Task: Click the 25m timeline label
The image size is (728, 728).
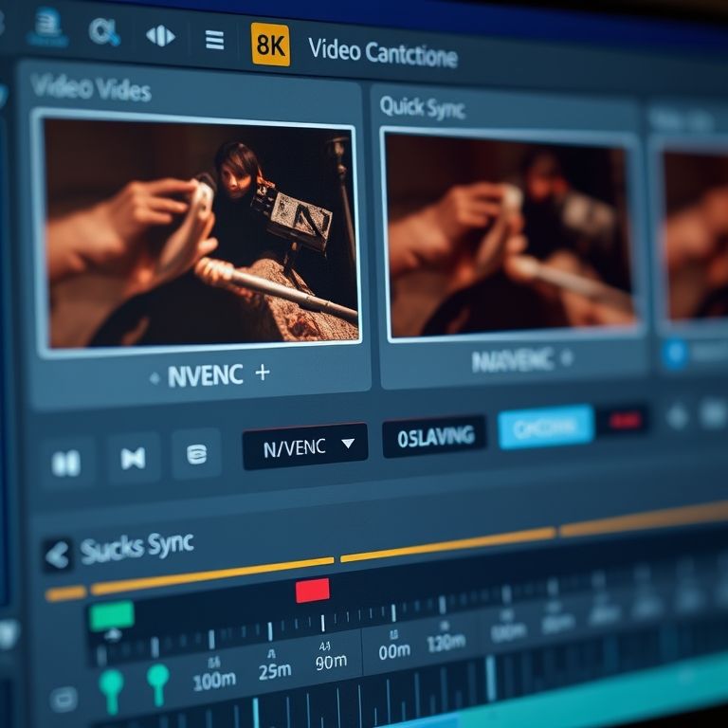Action: 275,670
